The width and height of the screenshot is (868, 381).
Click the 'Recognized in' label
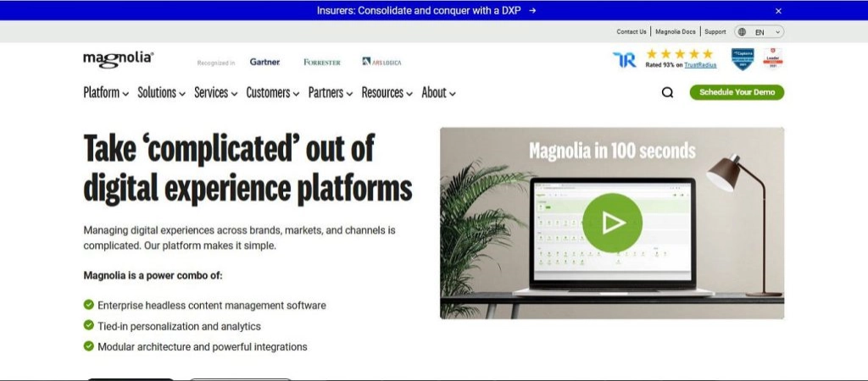[x=216, y=63]
